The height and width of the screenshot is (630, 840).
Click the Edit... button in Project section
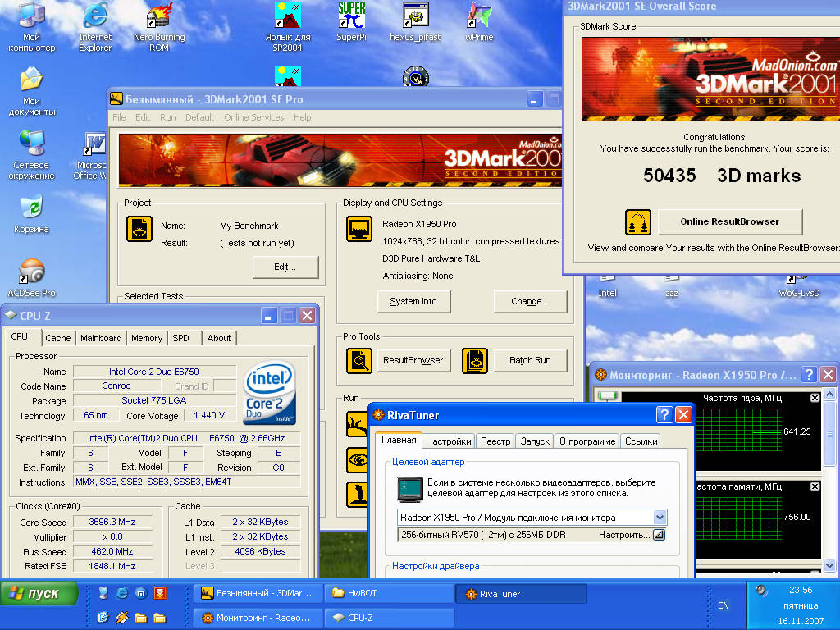tap(285, 267)
